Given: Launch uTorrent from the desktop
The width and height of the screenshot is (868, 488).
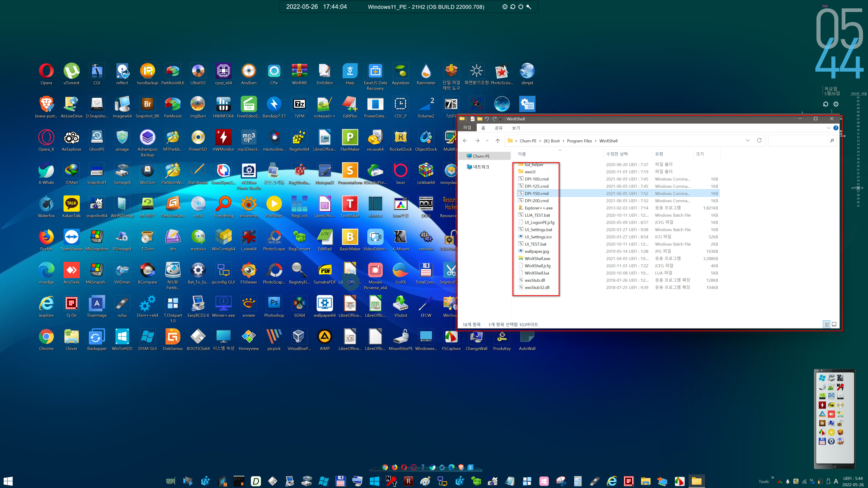Looking at the screenshot, I should (71, 74).
